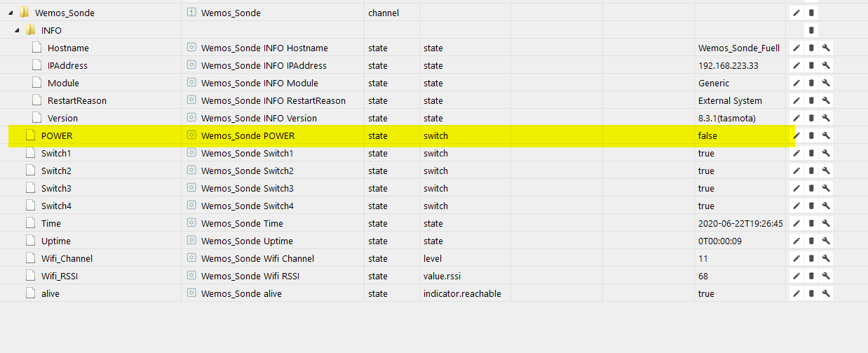
Task: Open wrench settings for Wifi_RSSI
Action: coord(826,276)
